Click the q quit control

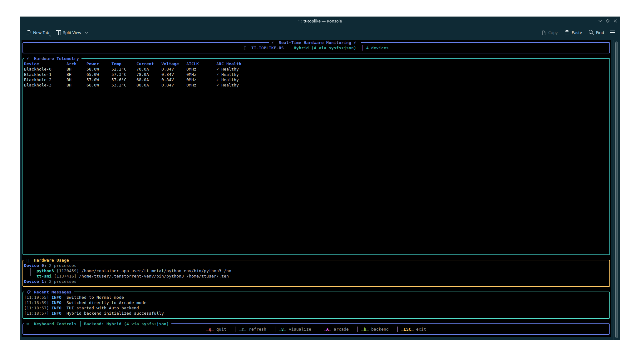tap(216, 329)
